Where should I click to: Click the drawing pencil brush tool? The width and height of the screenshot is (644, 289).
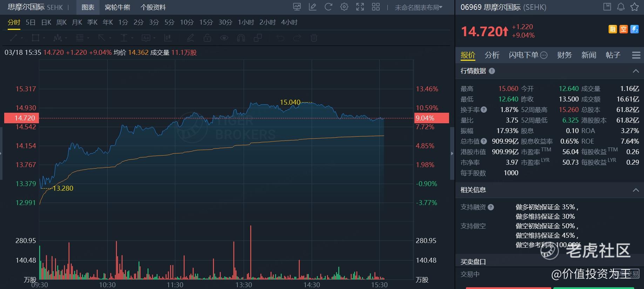coord(190,38)
